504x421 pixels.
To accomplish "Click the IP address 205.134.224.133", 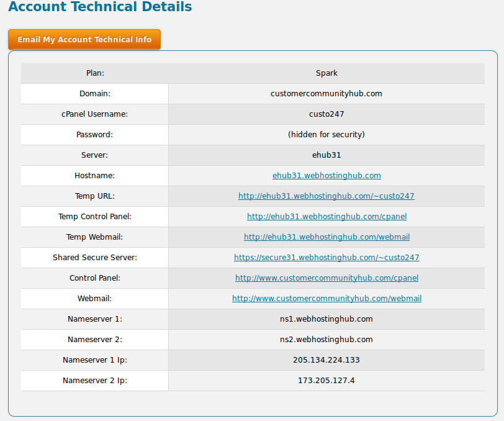I will pyautogui.click(x=326, y=360).
